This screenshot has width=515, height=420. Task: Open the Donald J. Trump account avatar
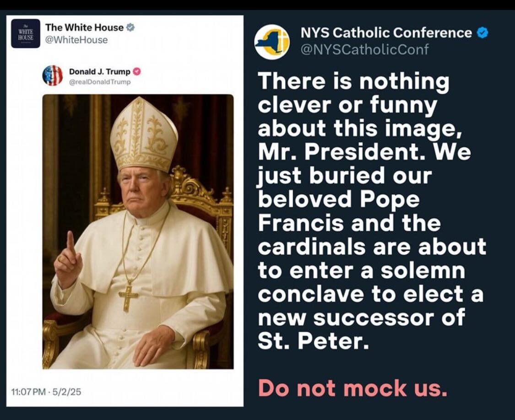[53, 75]
